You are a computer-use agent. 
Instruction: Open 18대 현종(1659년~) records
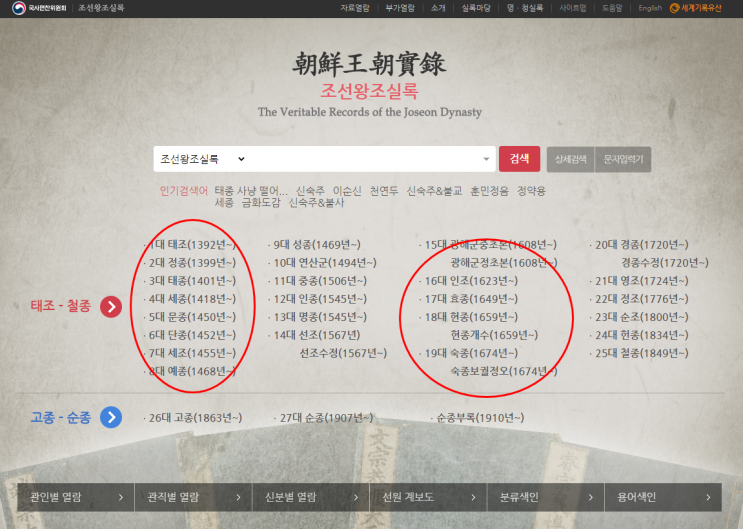pos(469,317)
